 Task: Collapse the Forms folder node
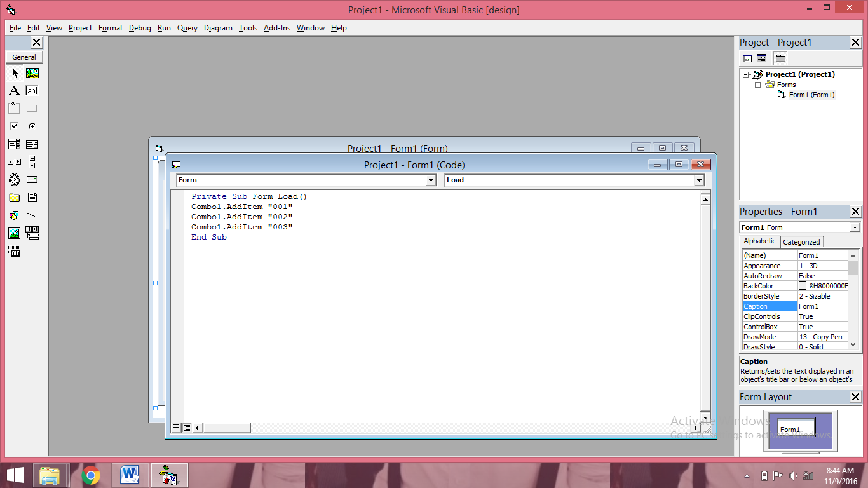pyautogui.click(x=758, y=85)
